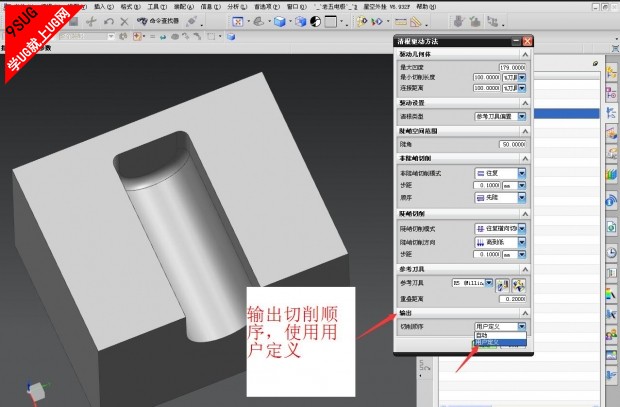Open the 工具 (Tools) menu
The image size is (620, 407).
(x=157, y=7)
